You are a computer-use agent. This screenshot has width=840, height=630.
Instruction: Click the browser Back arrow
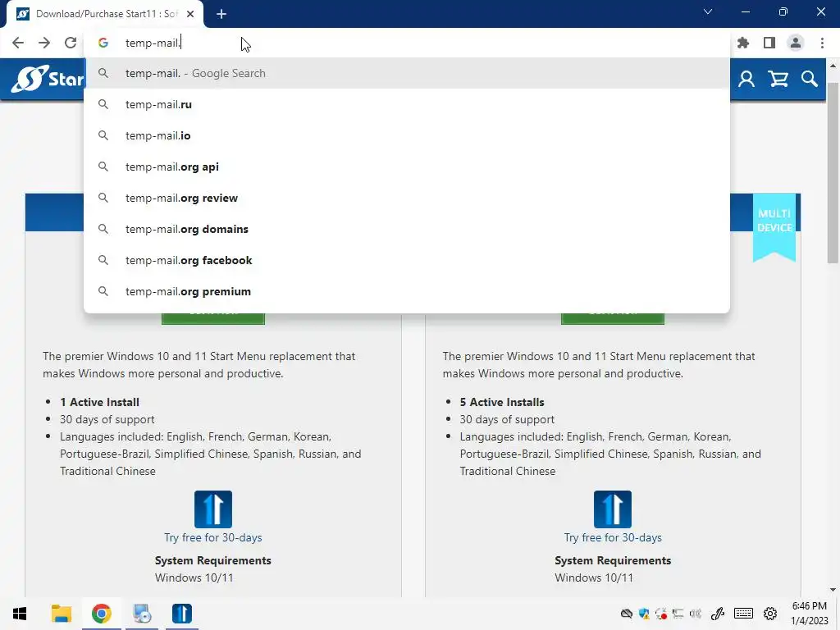[18, 43]
